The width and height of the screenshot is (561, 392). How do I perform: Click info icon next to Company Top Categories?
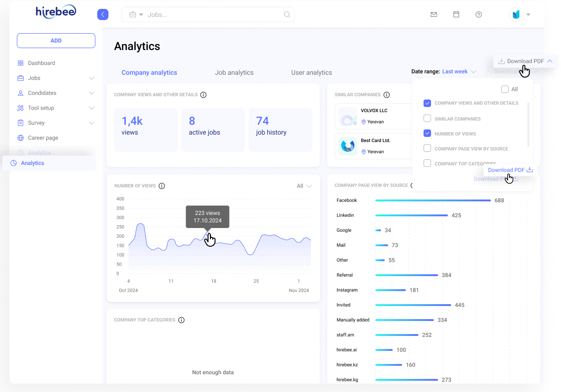coord(181,320)
